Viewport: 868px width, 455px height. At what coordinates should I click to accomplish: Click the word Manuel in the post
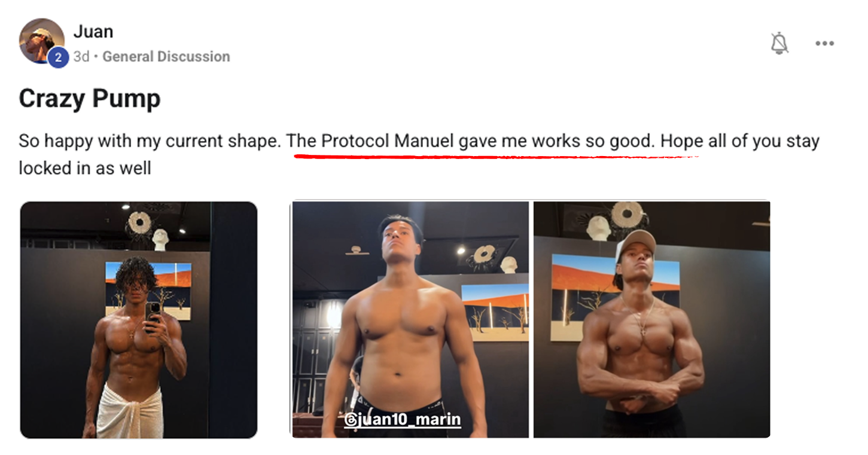click(425, 142)
